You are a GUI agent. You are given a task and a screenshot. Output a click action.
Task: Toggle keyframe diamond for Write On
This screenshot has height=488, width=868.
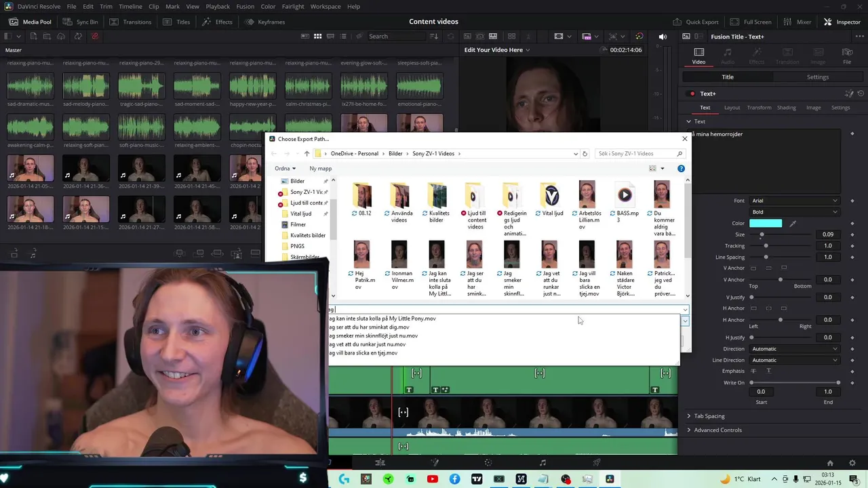coord(852,383)
